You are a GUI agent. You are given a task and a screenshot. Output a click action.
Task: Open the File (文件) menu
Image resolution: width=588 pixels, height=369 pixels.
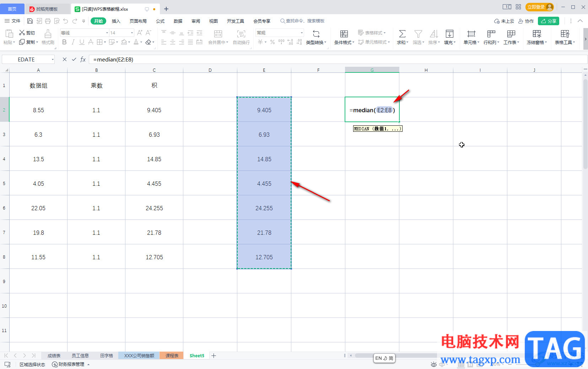tap(12, 21)
